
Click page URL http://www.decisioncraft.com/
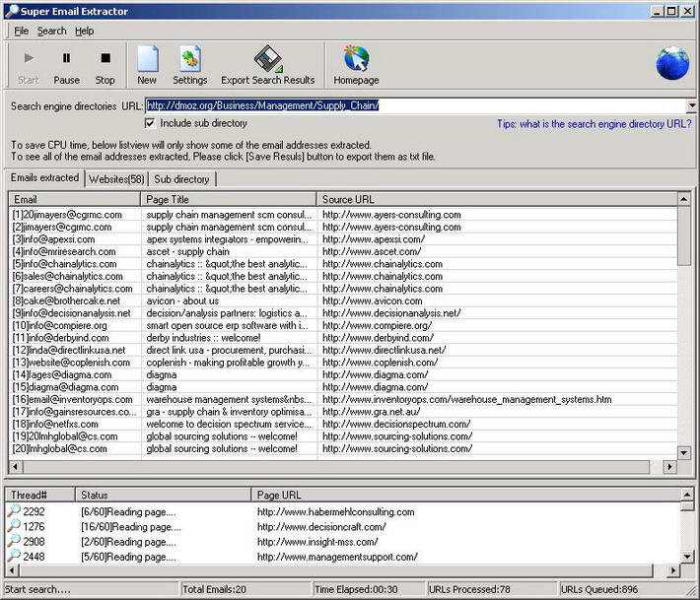click(321, 527)
